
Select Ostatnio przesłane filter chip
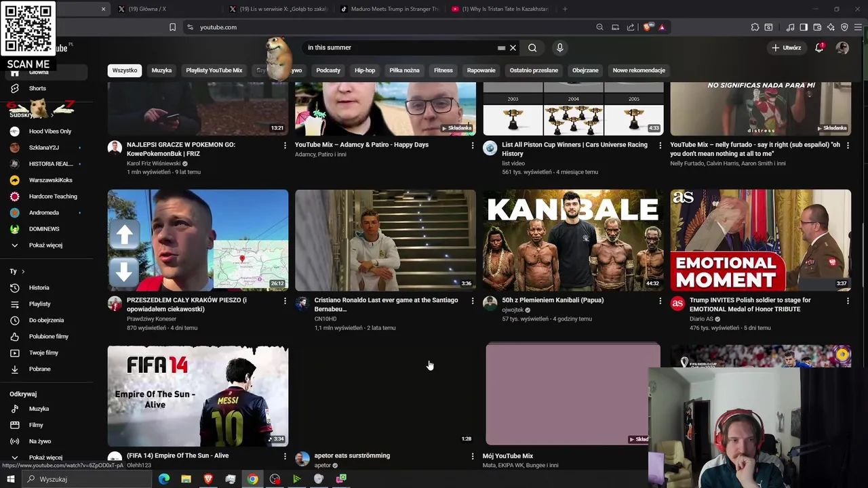coord(534,70)
